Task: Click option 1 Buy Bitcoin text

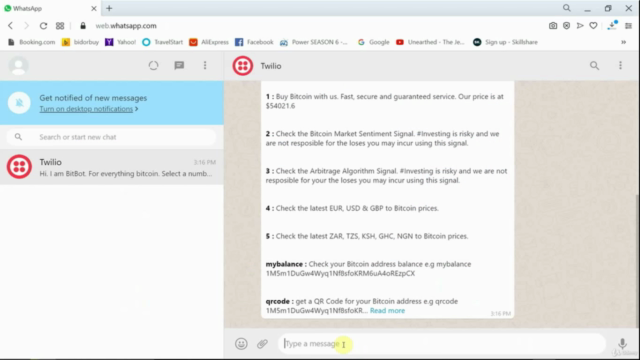Action: [x=384, y=101]
